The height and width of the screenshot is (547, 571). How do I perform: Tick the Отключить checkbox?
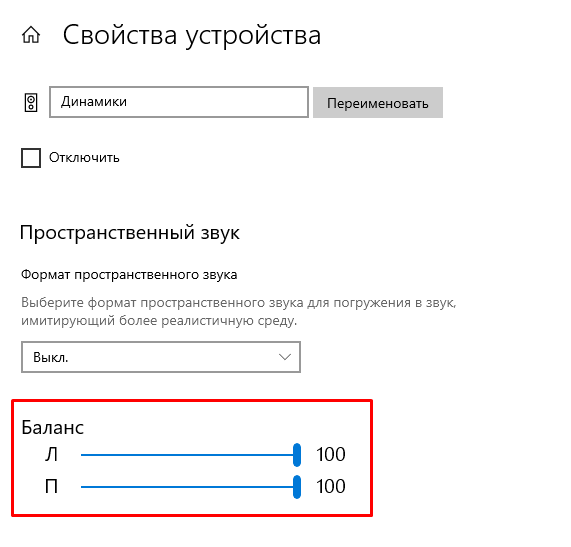point(31,158)
